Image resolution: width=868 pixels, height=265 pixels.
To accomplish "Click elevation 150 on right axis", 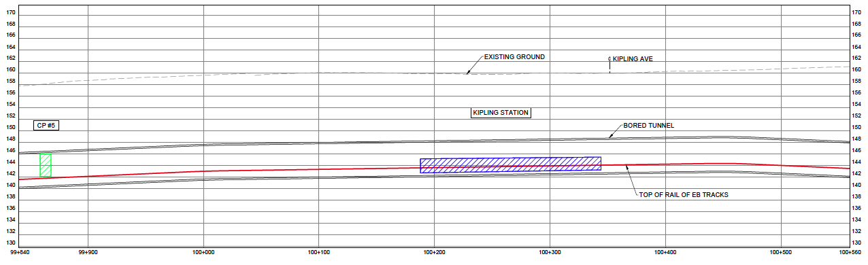I will point(856,127).
